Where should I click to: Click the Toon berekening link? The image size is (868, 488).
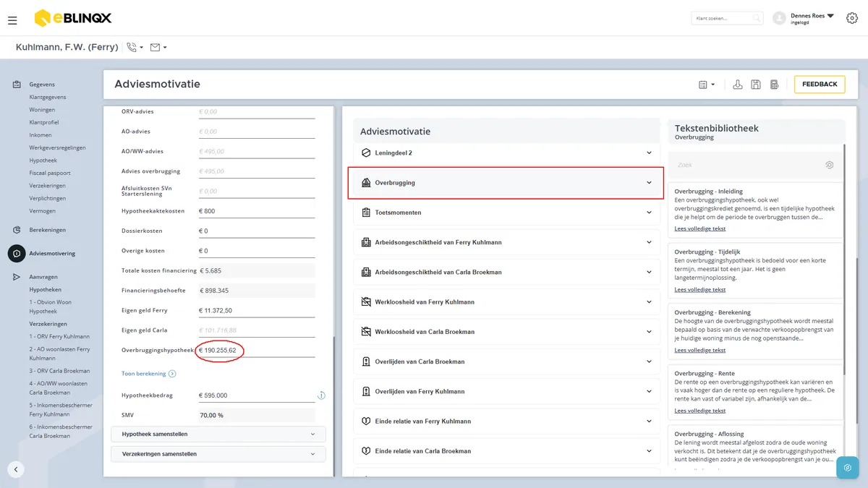point(149,374)
